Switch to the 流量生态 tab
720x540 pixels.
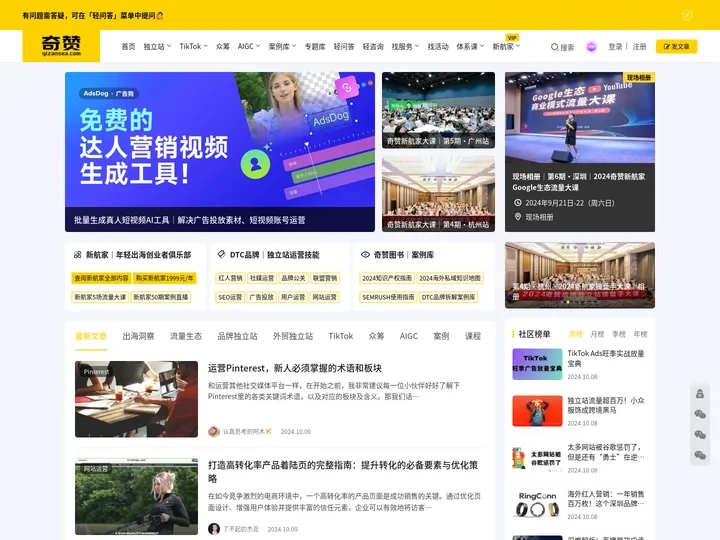click(186, 336)
